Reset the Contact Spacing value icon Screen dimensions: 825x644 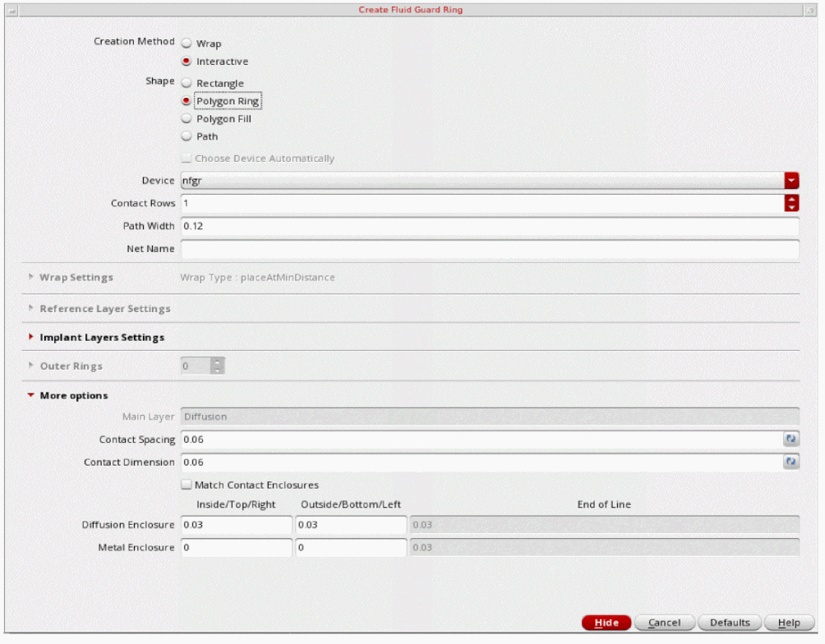(791, 440)
